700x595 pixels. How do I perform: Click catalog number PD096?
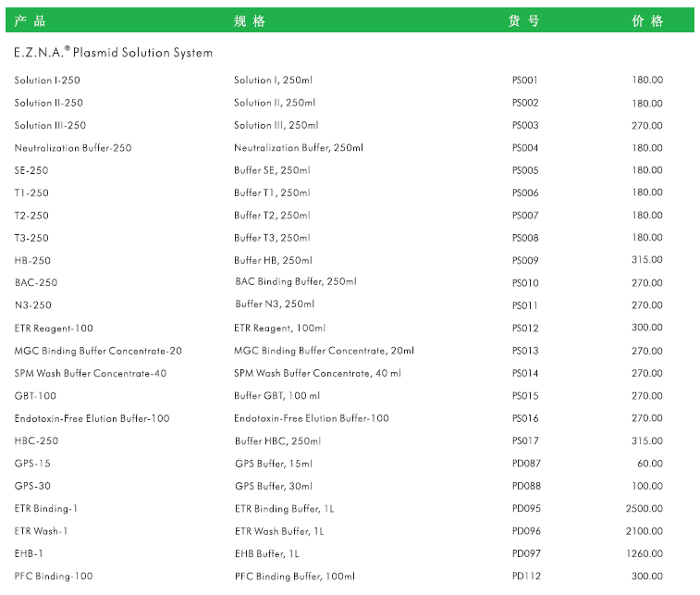[526, 531]
